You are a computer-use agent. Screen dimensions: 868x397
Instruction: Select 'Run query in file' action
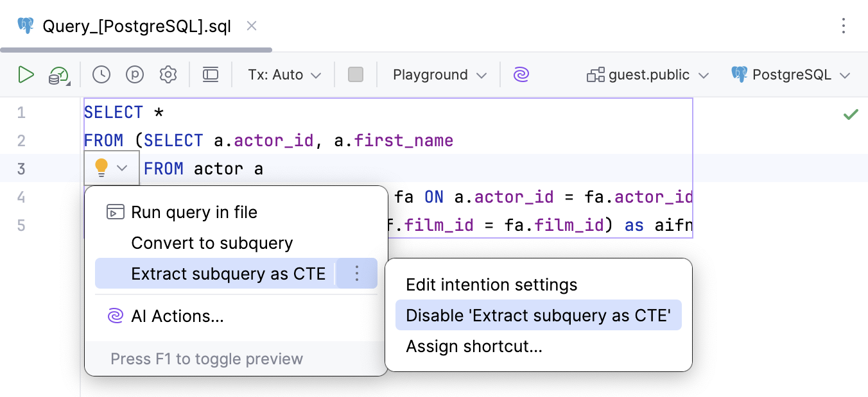[194, 212]
